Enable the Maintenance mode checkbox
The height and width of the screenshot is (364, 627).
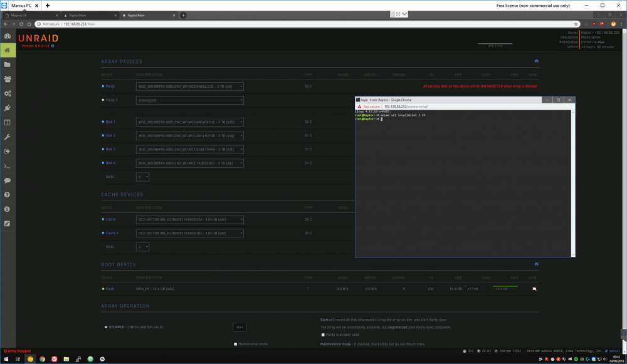pyautogui.click(x=236, y=344)
